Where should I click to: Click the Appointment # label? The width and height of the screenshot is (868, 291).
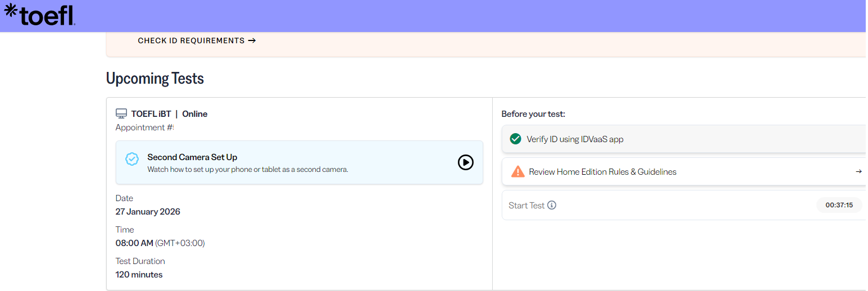point(144,128)
